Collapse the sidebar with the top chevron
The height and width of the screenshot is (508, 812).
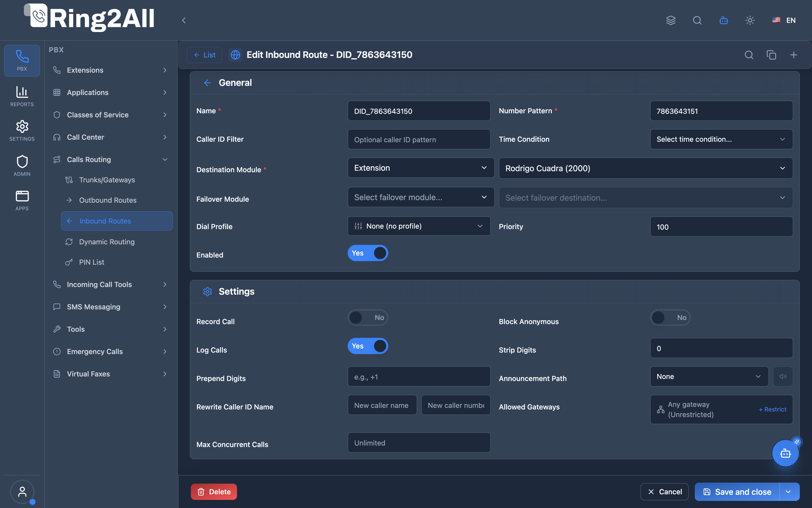(x=183, y=21)
